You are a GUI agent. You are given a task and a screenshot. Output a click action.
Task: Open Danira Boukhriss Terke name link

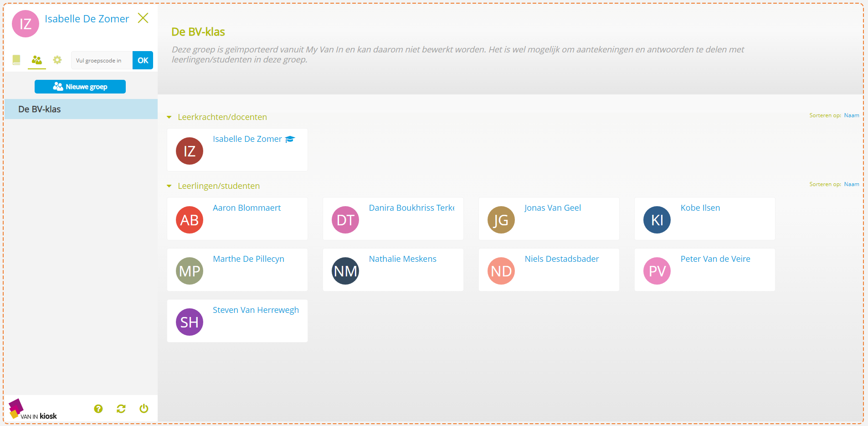coord(412,208)
